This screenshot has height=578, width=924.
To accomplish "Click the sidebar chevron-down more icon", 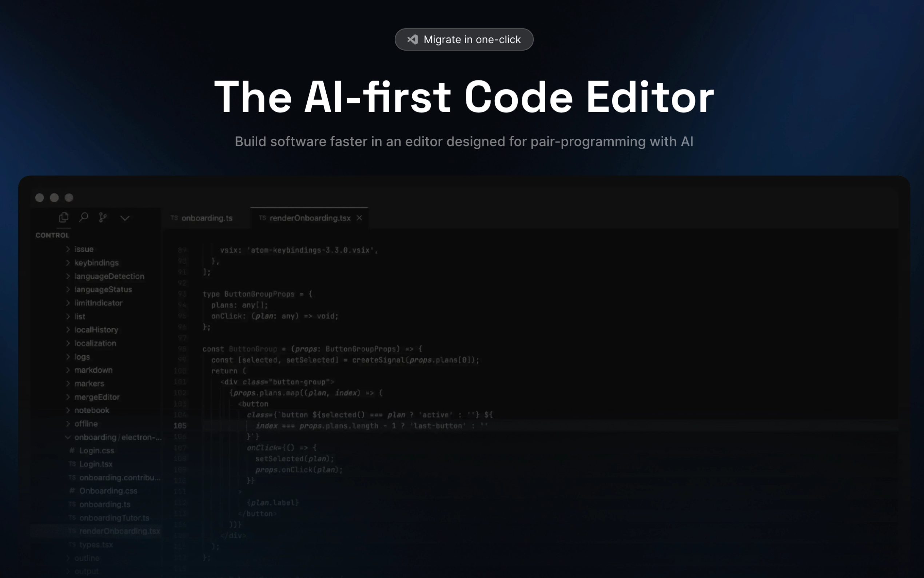I will 125,218.
